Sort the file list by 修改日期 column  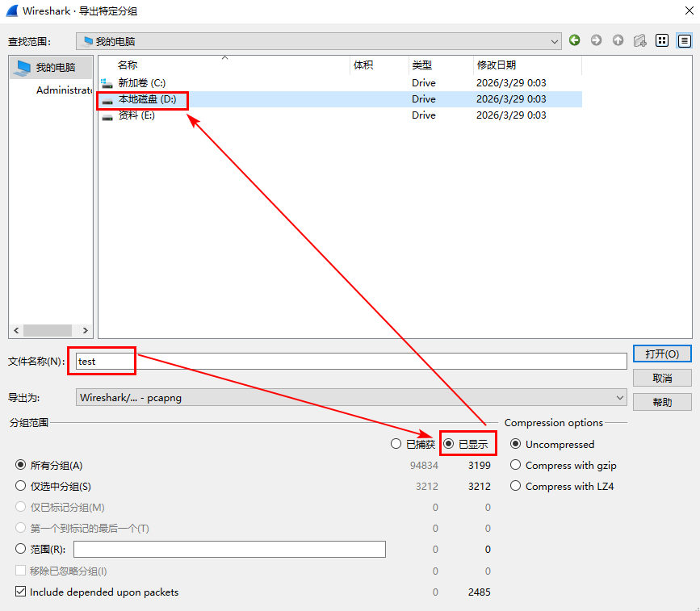pyautogui.click(x=496, y=65)
